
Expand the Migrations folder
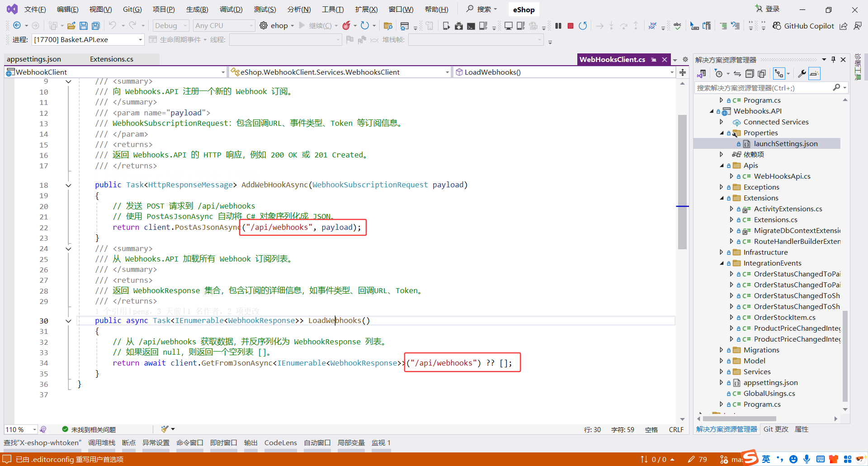coord(722,350)
